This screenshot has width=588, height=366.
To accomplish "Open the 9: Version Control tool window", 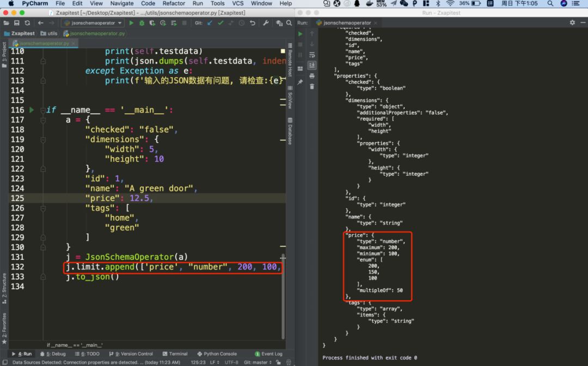I will pyautogui.click(x=131, y=353).
